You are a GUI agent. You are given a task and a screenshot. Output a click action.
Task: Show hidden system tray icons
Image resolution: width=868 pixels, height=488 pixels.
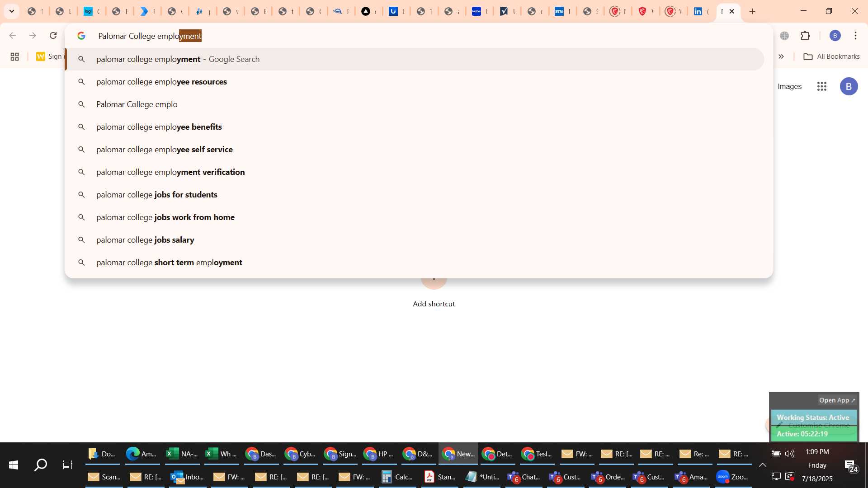point(762,465)
